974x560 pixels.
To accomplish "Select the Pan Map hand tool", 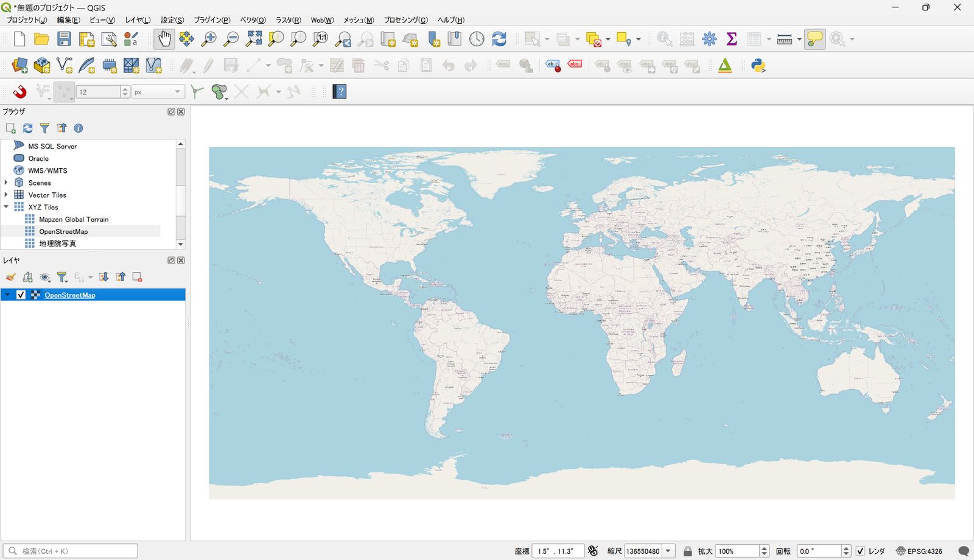I will (164, 39).
